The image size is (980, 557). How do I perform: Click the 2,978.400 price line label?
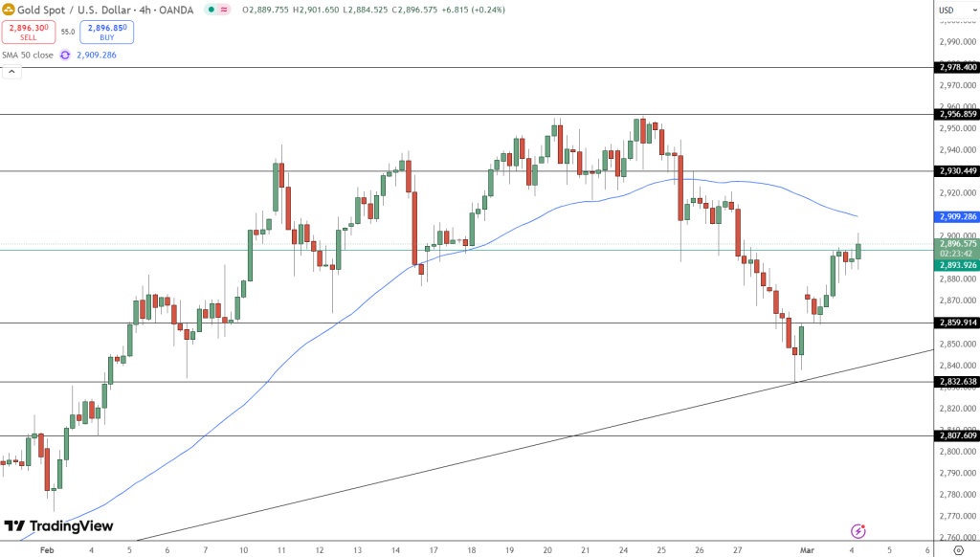pyautogui.click(x=956, y=68)
